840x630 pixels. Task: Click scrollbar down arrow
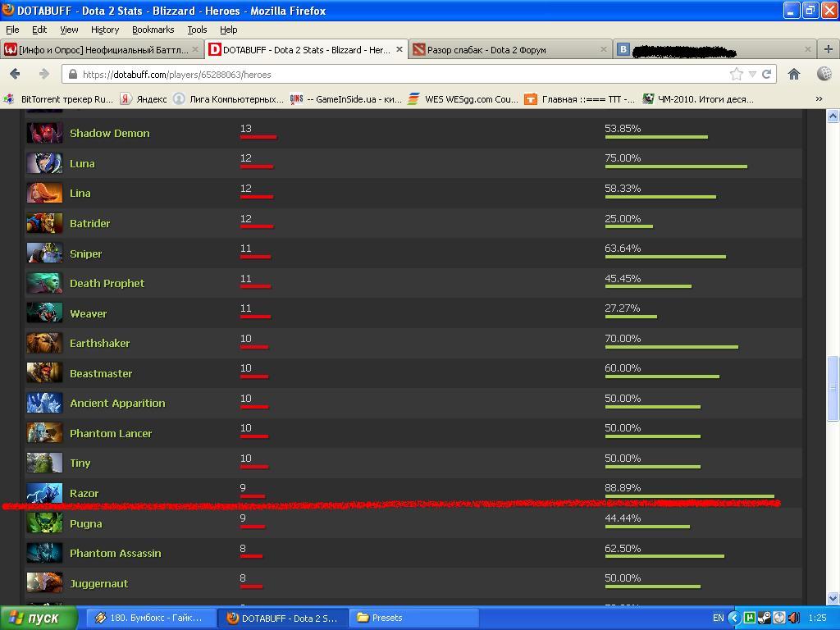coord(833,598)
